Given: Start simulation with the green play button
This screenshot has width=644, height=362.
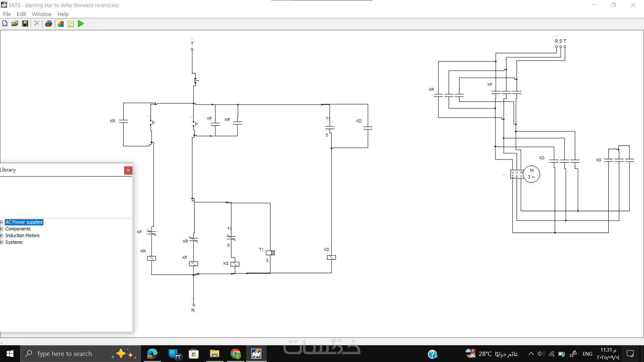Looking at the screenshot, I should click(81, 23).
